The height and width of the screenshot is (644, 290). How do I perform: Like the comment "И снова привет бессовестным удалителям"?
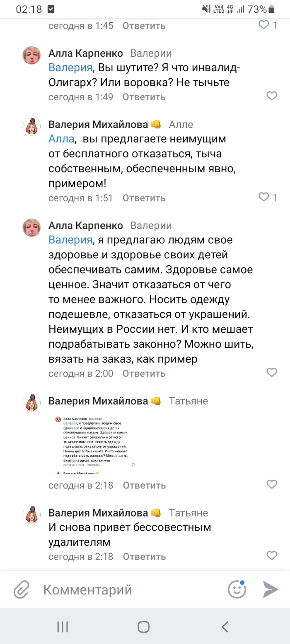271,555
